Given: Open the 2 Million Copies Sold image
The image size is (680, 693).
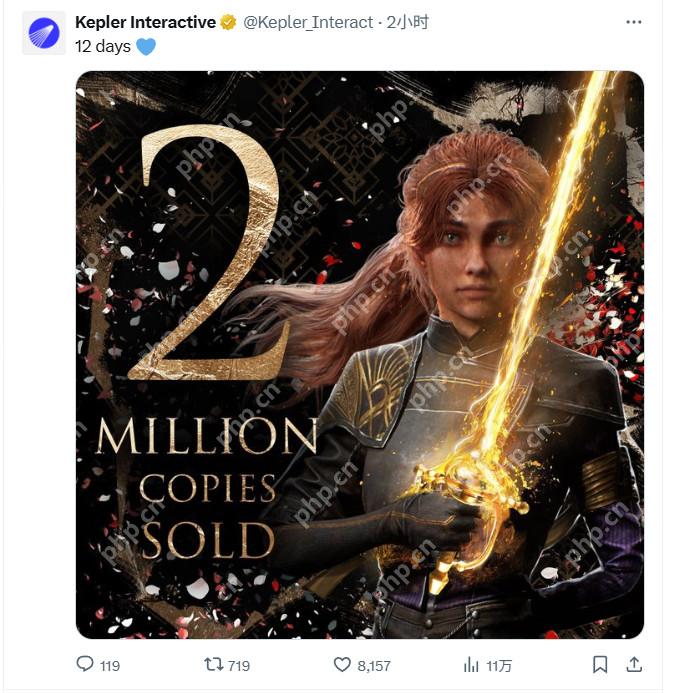Looking at the screenshot, I should click(x=360, y=355).
